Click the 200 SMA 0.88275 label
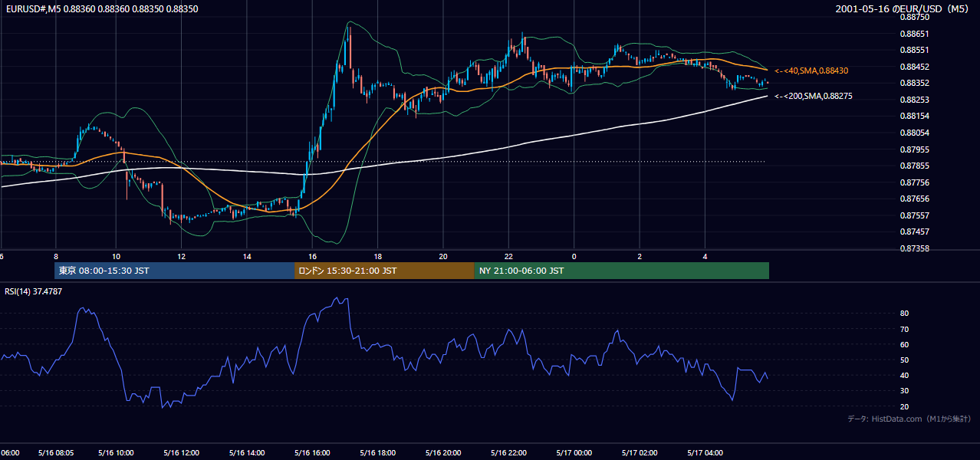 click(x=813, y=97)
